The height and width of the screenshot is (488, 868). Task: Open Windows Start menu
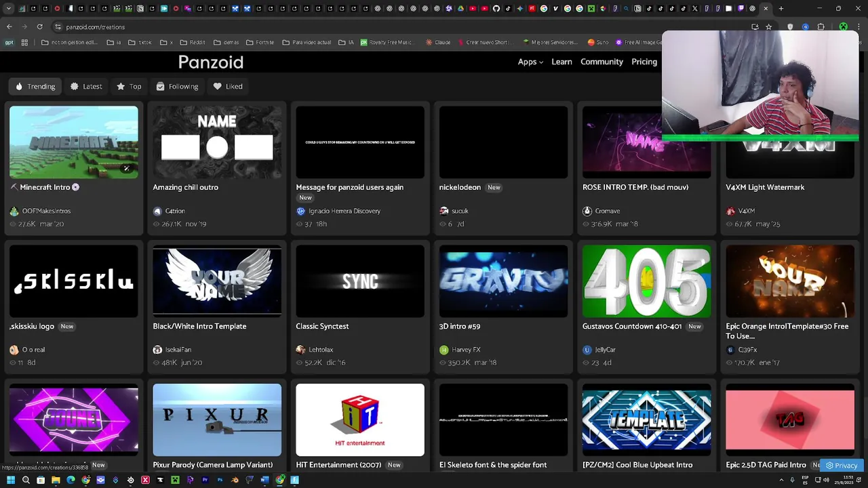(11, 480)
